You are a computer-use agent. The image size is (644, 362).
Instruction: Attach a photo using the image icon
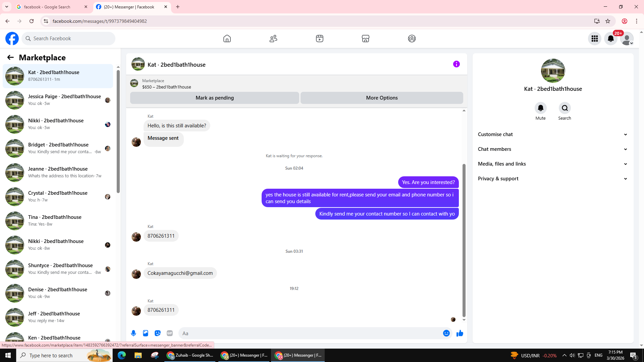point(146,333)
